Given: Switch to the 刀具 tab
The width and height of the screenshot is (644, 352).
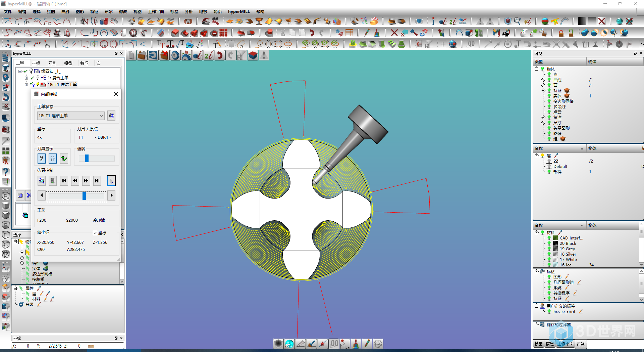Looking at the screenshot, I should point(52,63).
